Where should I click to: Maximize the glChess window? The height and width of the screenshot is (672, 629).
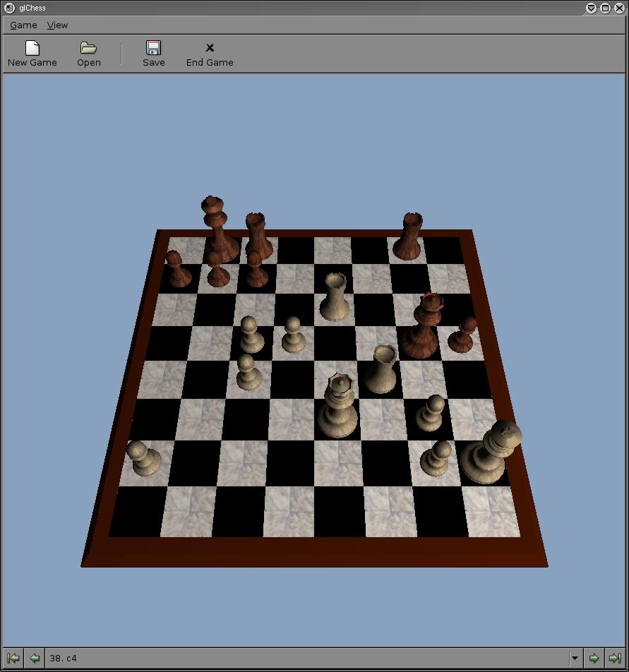(605, 8)
